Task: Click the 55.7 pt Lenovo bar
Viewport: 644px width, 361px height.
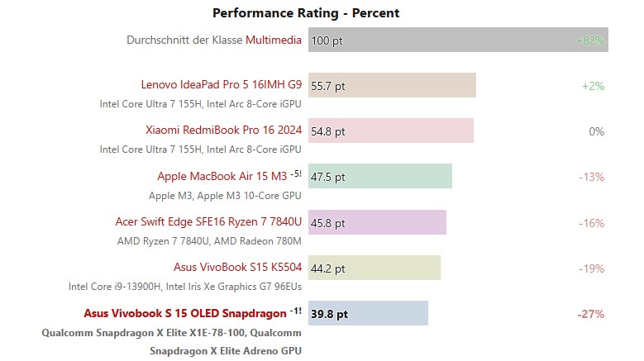Action: tap(392, 85)
